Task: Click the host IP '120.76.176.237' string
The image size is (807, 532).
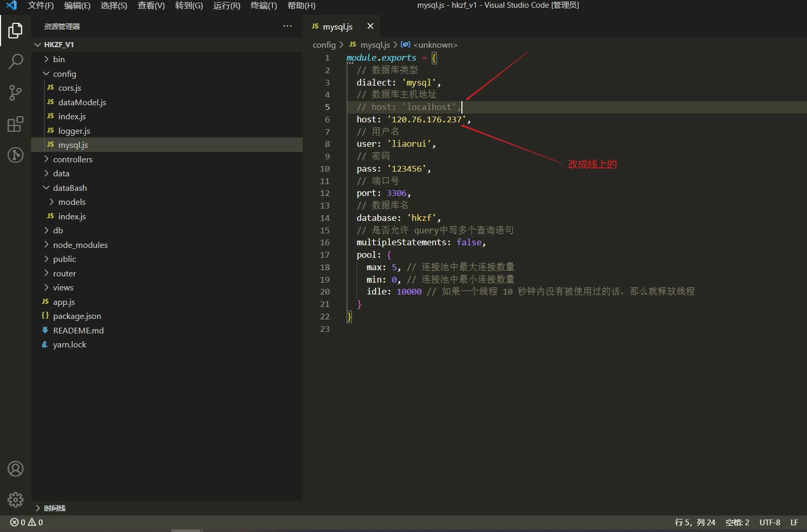Action: coord(427,119)
